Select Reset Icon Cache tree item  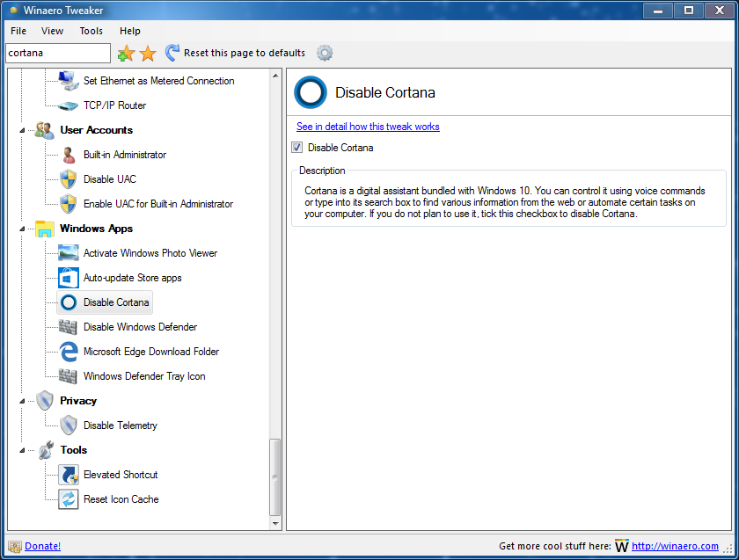coord(121,499)
